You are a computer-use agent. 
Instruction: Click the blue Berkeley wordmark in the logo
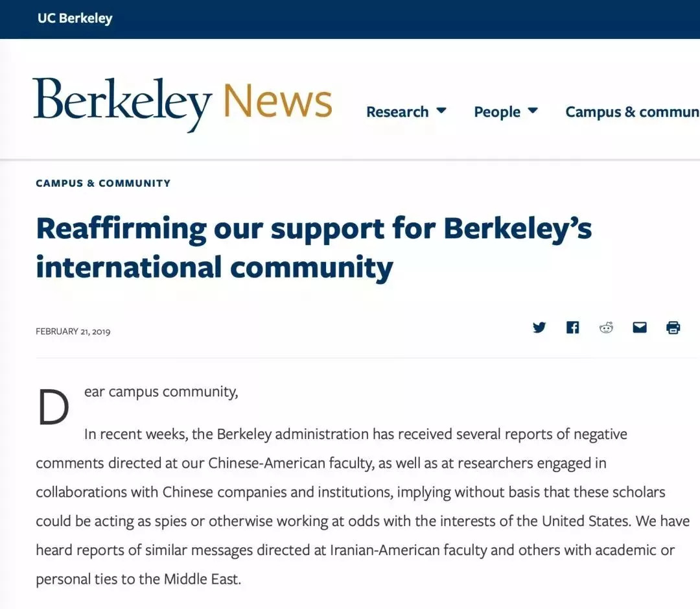(122, 103)
